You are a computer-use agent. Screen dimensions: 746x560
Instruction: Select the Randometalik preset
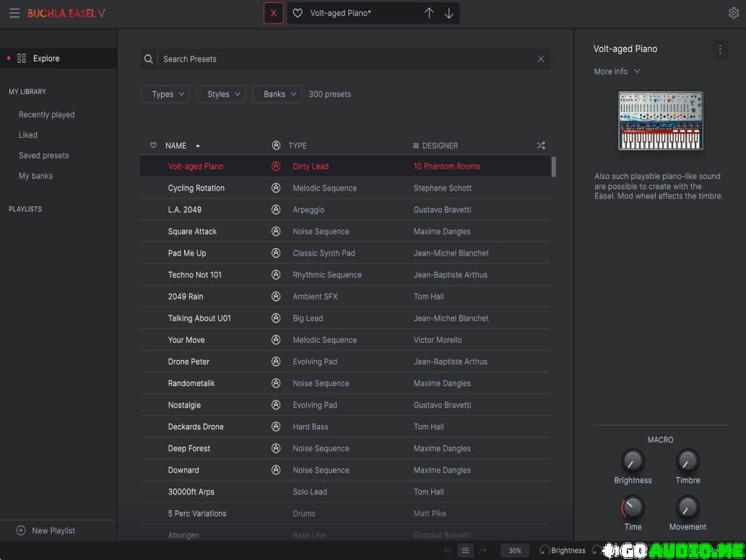tap(345, 383)
